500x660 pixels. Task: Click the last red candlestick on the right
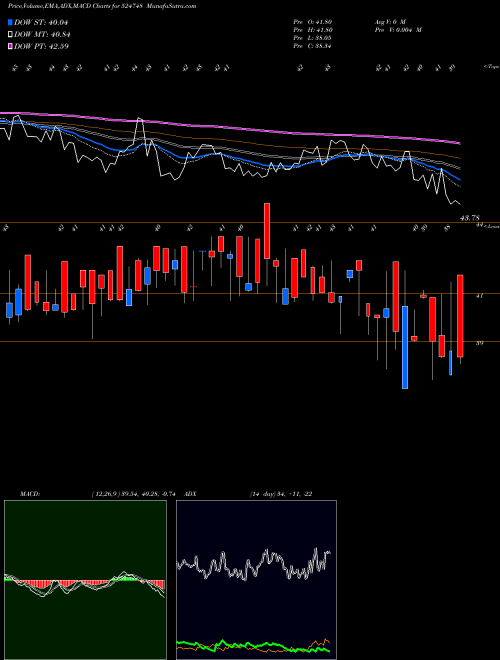pos(460,316)
